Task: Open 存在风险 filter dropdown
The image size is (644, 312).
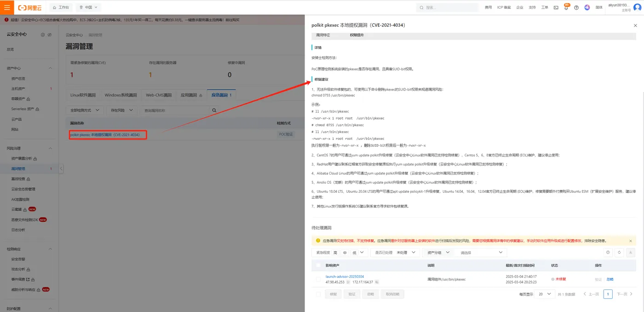Action: [x=122, y=110]
